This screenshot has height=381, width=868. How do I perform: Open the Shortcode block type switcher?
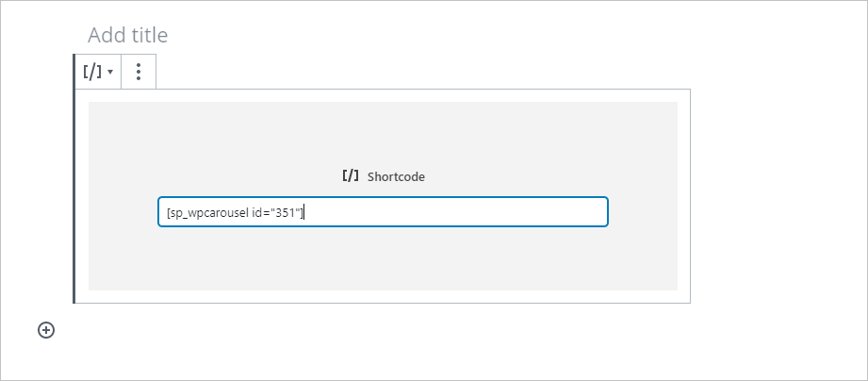pyautogui.click(x=92, y=72)
